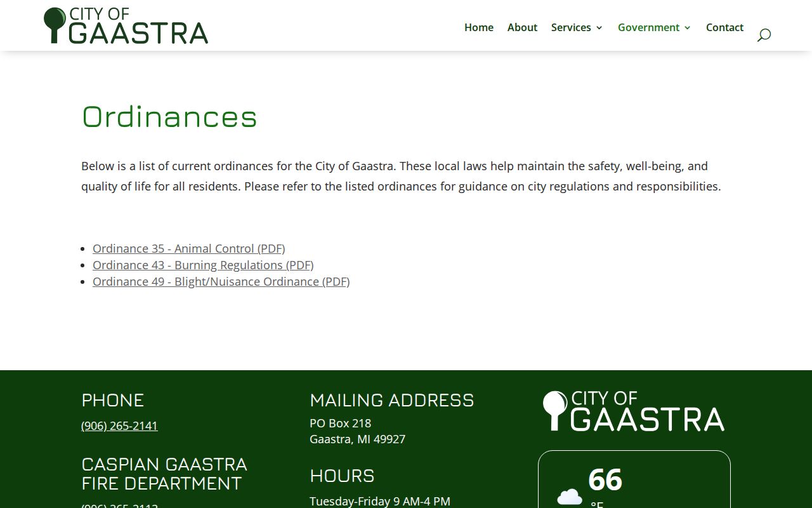The width and height of the screenshot is (812, 508).
Task: Open the About page
Action: tap(522, 27)
